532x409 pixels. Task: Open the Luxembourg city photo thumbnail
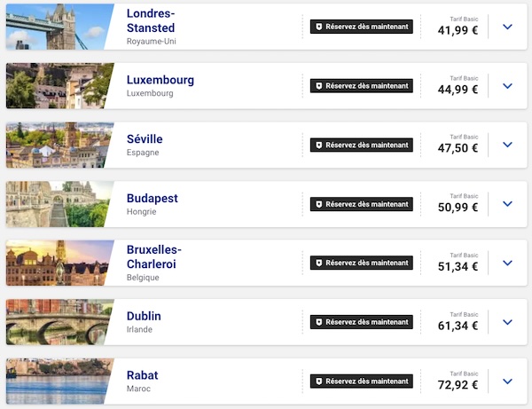click(59, 86)
